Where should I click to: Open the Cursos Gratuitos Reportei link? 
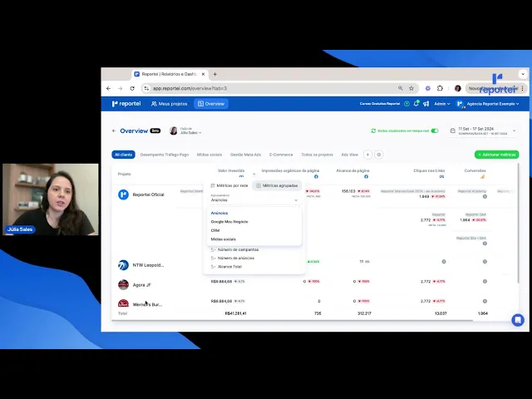[x=380, y=104]
